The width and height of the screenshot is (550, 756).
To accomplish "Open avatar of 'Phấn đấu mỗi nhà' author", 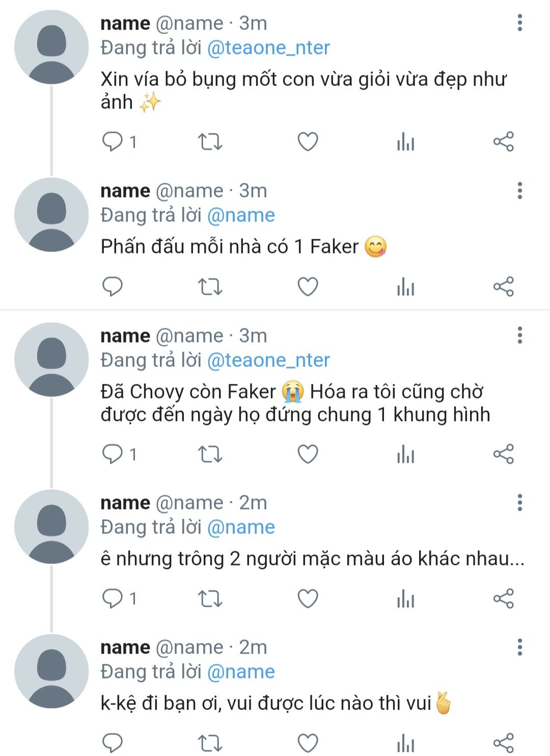I will tap(51, 215).
